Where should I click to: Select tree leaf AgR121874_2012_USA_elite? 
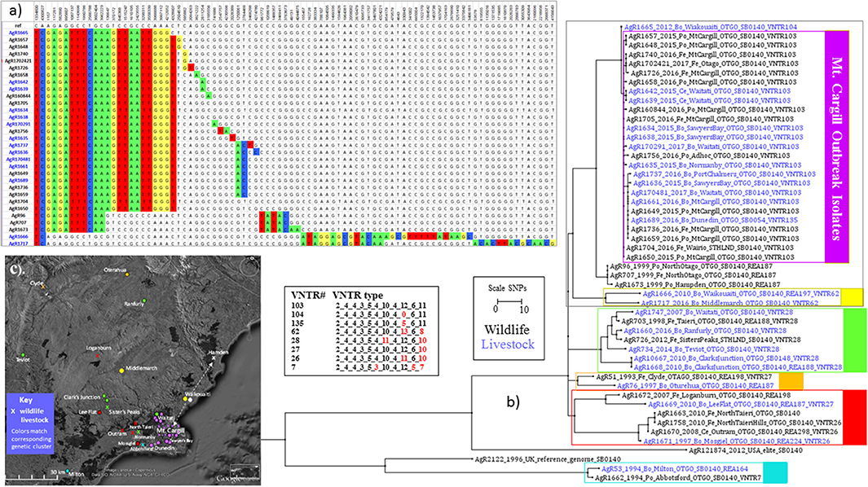pyautogui.click(x=745, y=451)
